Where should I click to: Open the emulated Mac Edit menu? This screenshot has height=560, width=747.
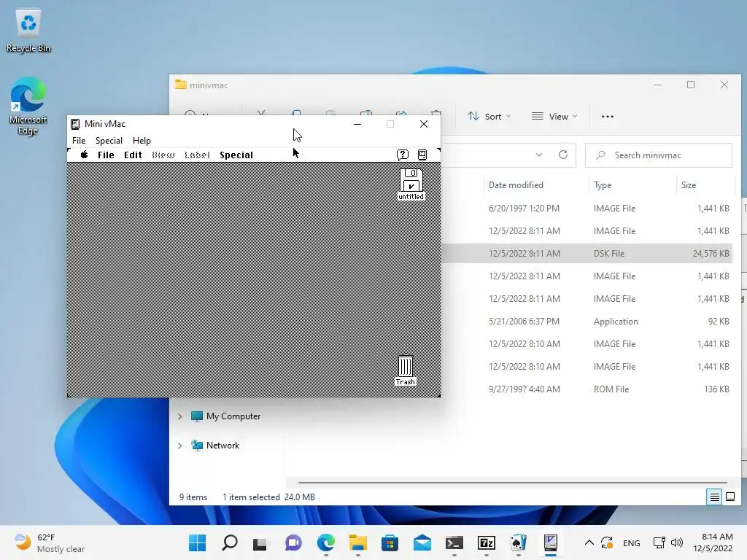[x=133, y=155]
